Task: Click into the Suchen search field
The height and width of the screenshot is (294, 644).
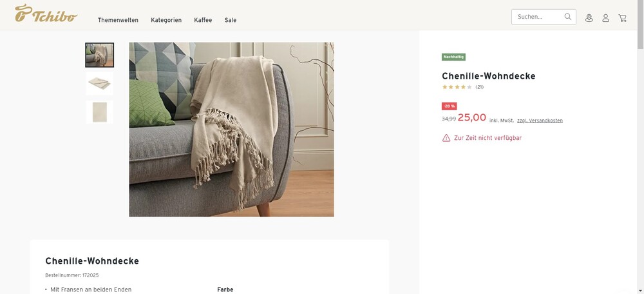Action: click(538, 17)
